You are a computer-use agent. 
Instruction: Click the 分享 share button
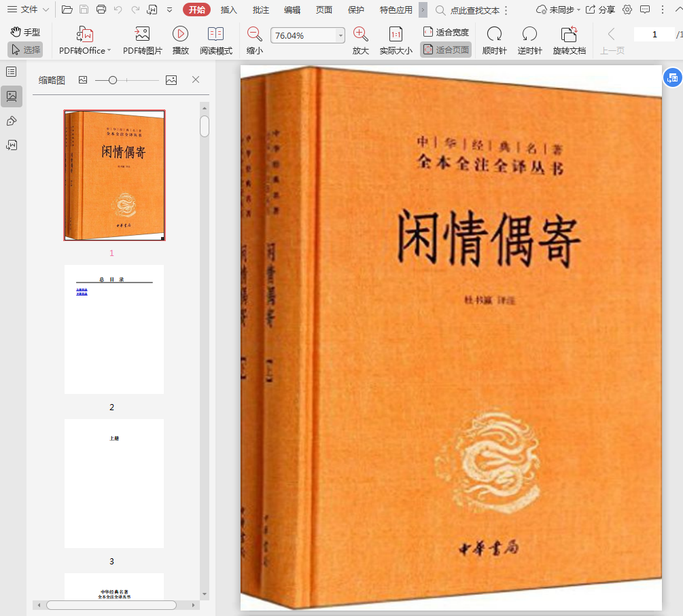point(600,10)
